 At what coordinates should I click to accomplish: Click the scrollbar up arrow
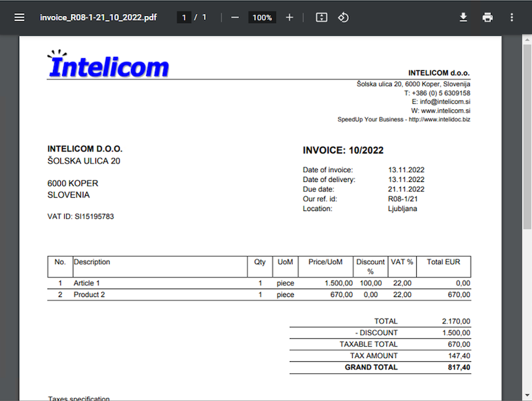tap(527, 39)
